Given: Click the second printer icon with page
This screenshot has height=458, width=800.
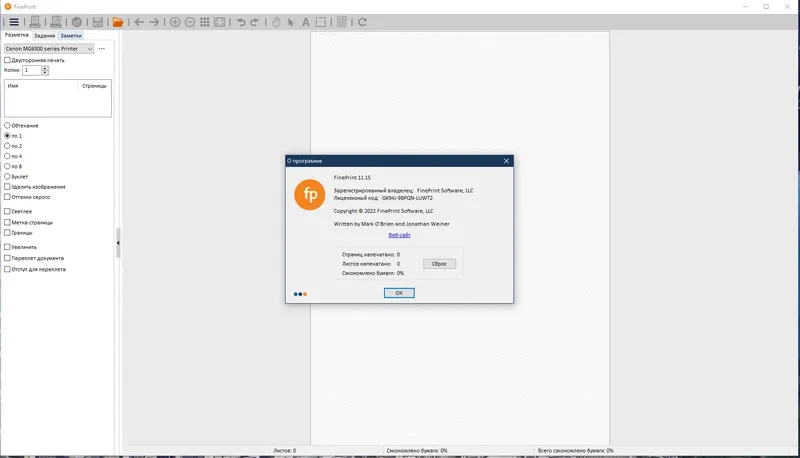Looking at the screenshot, I should pos(56,22).
